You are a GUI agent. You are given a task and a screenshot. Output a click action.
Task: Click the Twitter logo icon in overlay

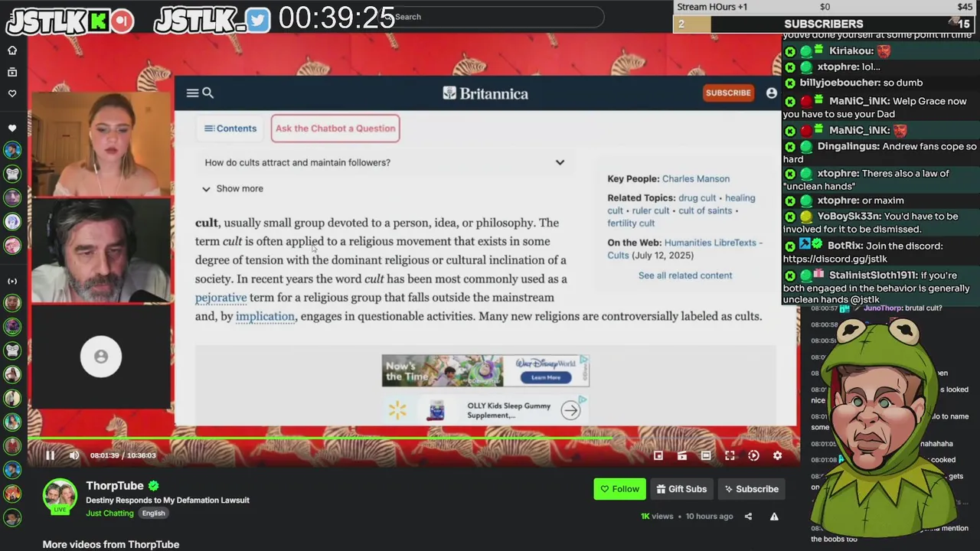pyautogui.click(x=259, y=21)
